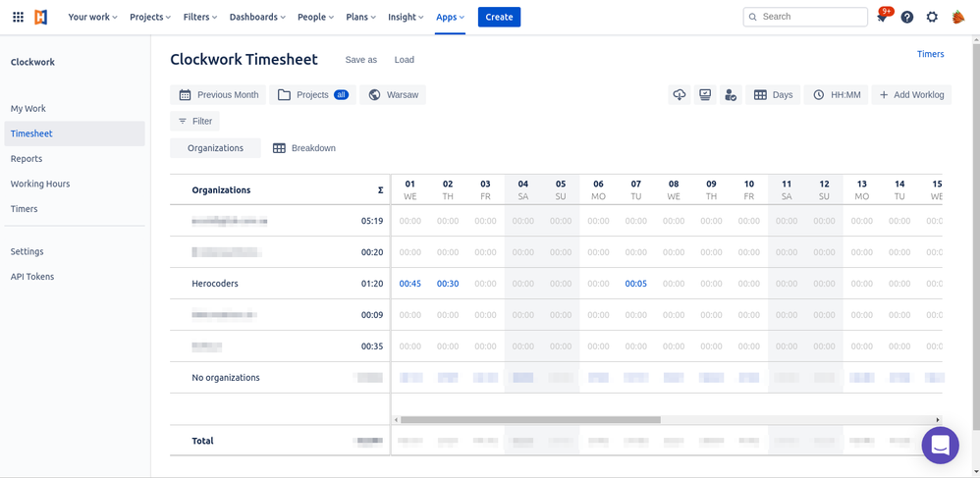Expand the Filters navigation menu
The image size is (980, 478).
pyautogui.click(x=200, y=17)
